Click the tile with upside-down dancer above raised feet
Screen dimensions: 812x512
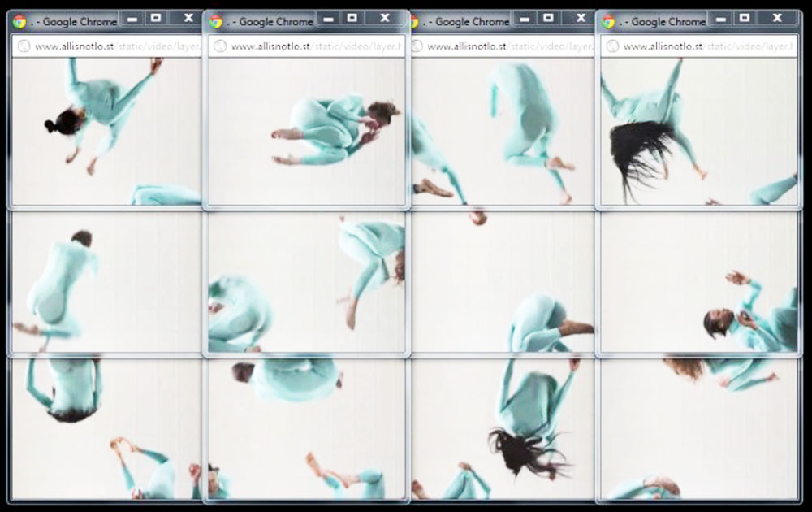point(106,429)
